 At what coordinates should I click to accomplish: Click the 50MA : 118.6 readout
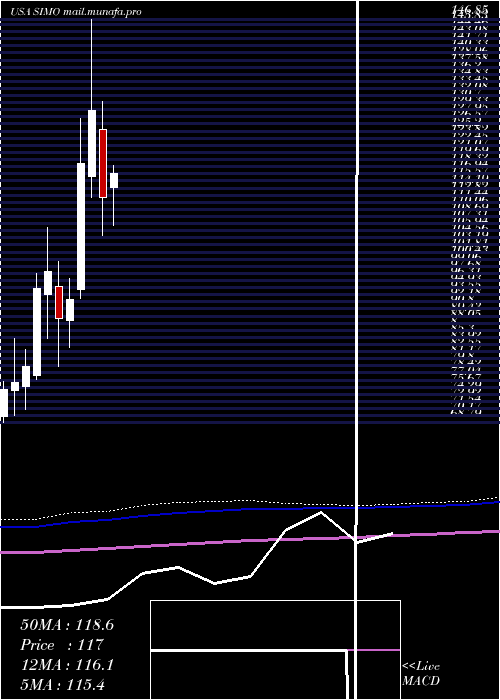point(67,625)
